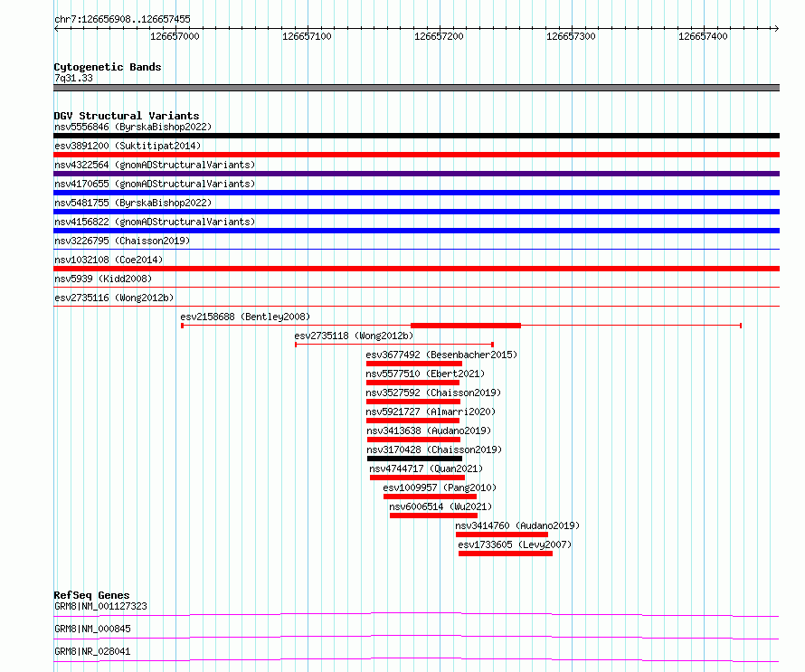Click ruler position 126657200

(x=439, y=36)
